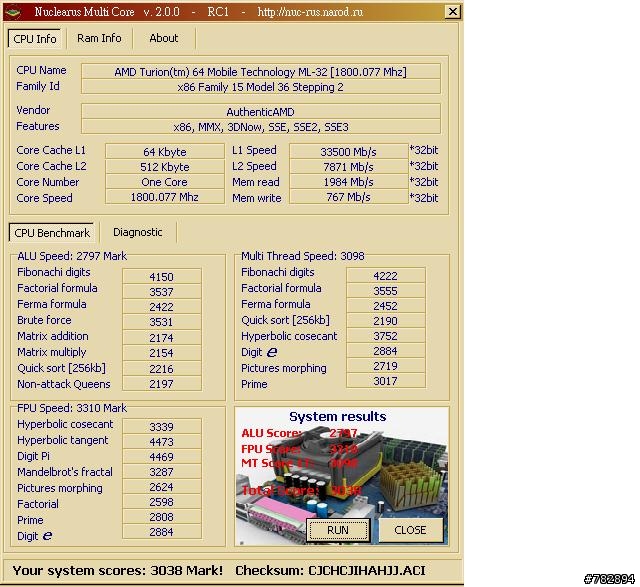Click the L2 Speed 7871 Mb/s value

click(348, 167)
